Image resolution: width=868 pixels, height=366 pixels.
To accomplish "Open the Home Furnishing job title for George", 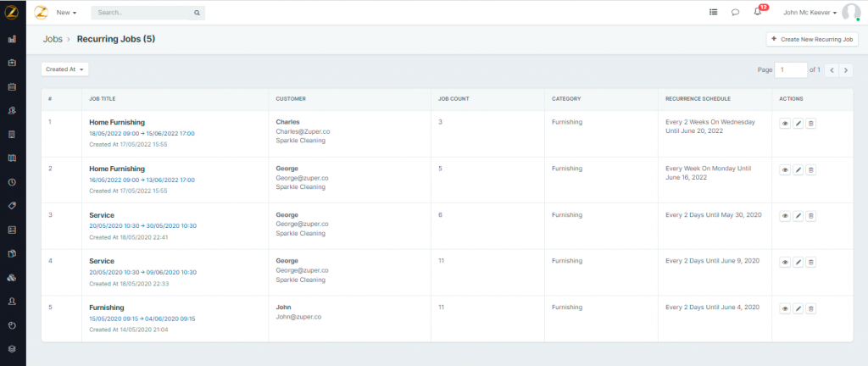I will [x=117, y=169].
